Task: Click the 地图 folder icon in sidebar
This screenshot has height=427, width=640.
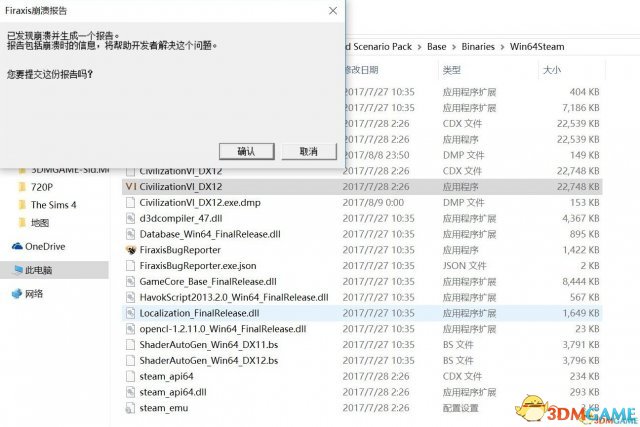Action: coord(22,222)
